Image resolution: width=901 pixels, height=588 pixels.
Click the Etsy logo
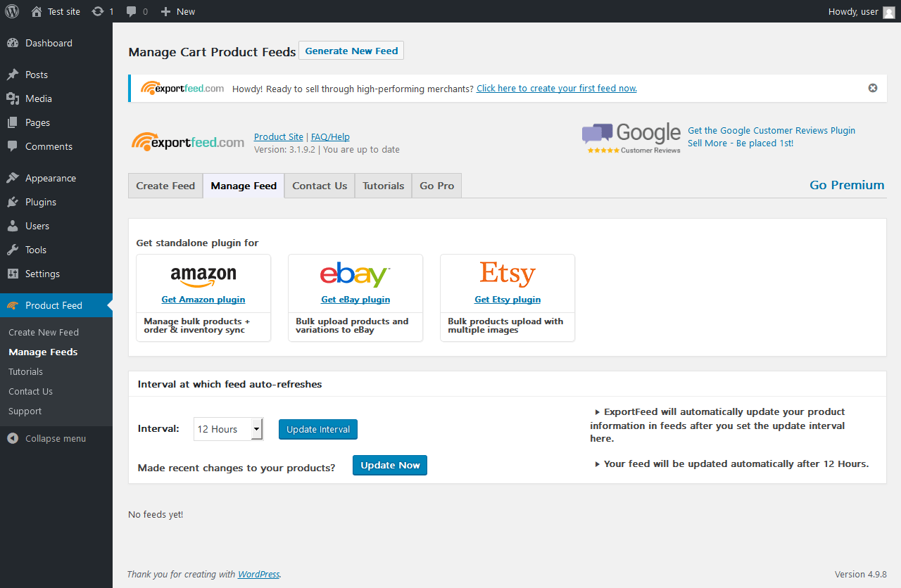click(x=508, y=274)
